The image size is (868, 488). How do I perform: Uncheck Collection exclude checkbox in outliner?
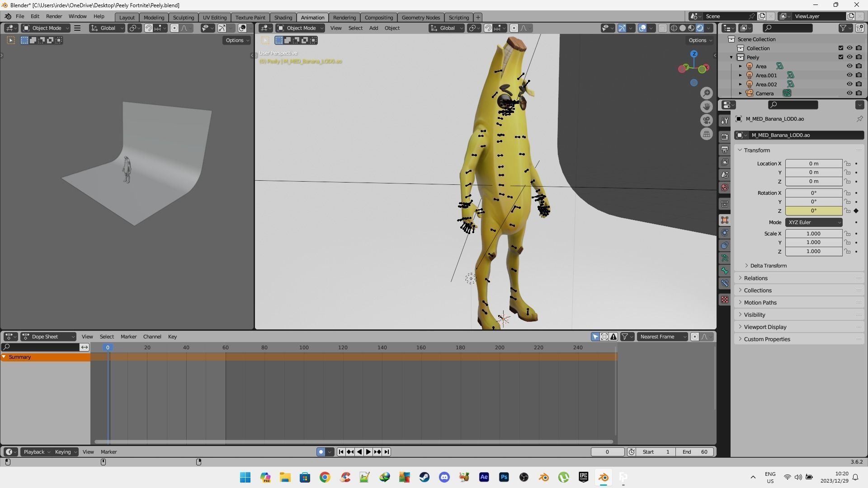(x=841, y=48)
